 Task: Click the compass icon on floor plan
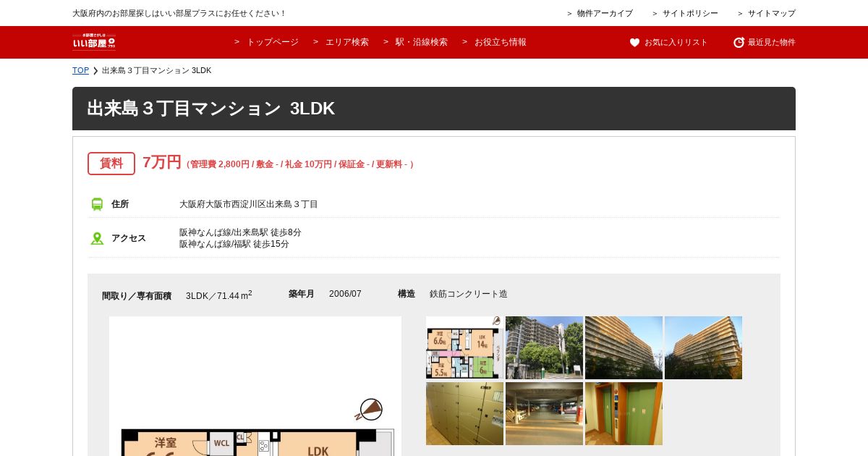click(x=369, y=409)
